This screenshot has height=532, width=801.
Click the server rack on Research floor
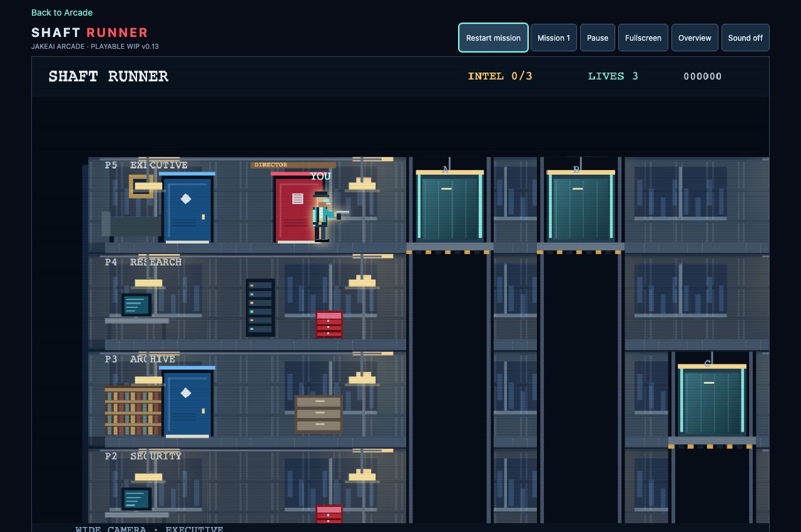[260, 307]
